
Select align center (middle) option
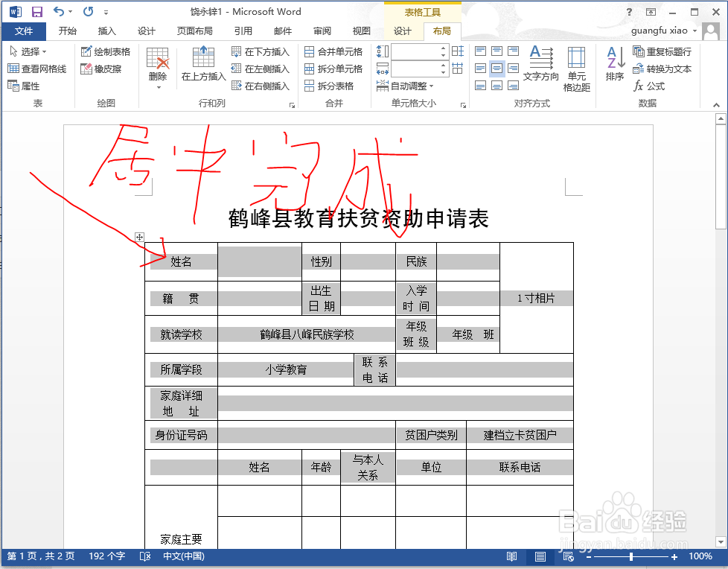click(x=496, y=69)
